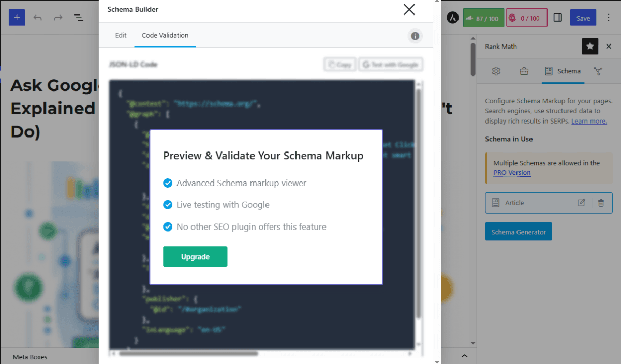Click the Meta Boxes label
Image resolution: width=621 pixels, height=364 pixels.
click(30, 357)
